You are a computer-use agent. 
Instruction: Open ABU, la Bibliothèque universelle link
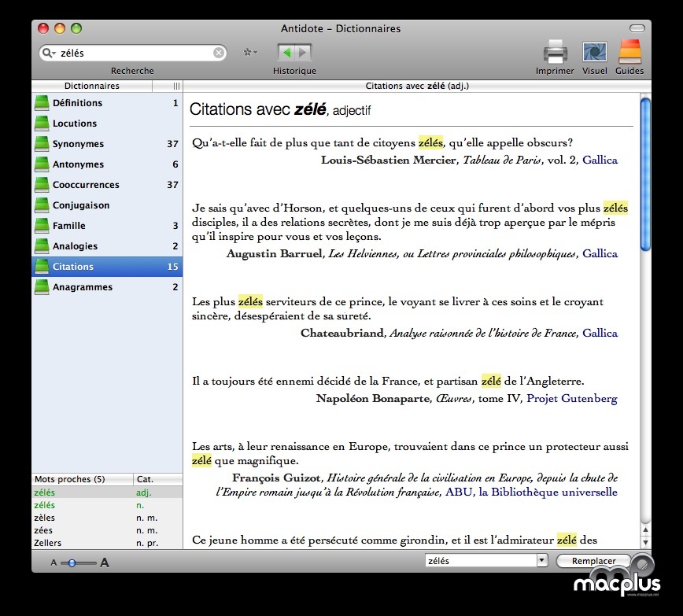pyautogui.click(x=531, y=492)
